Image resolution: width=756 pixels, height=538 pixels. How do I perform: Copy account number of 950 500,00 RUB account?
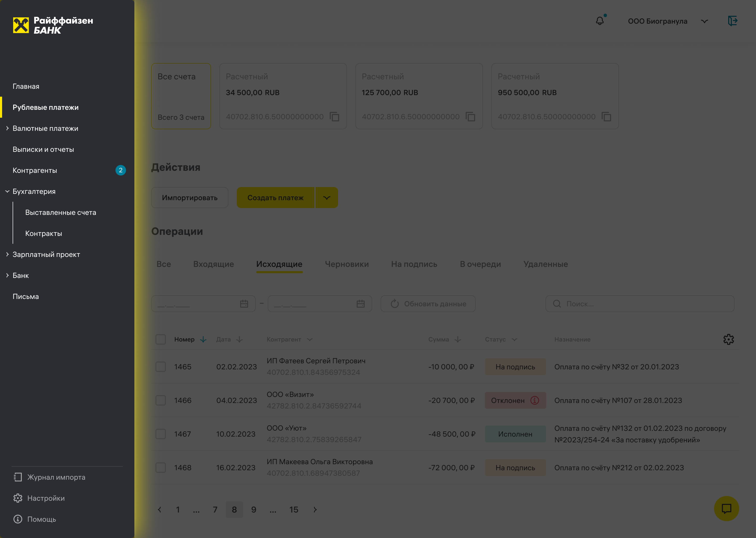coord(606,117)
